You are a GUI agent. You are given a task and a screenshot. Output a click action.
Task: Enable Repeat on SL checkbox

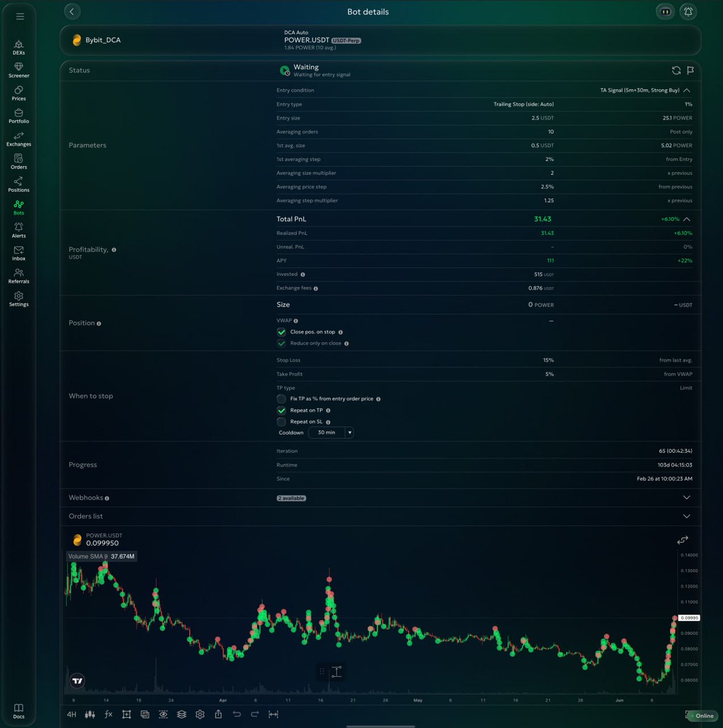[x=281, y=422]
